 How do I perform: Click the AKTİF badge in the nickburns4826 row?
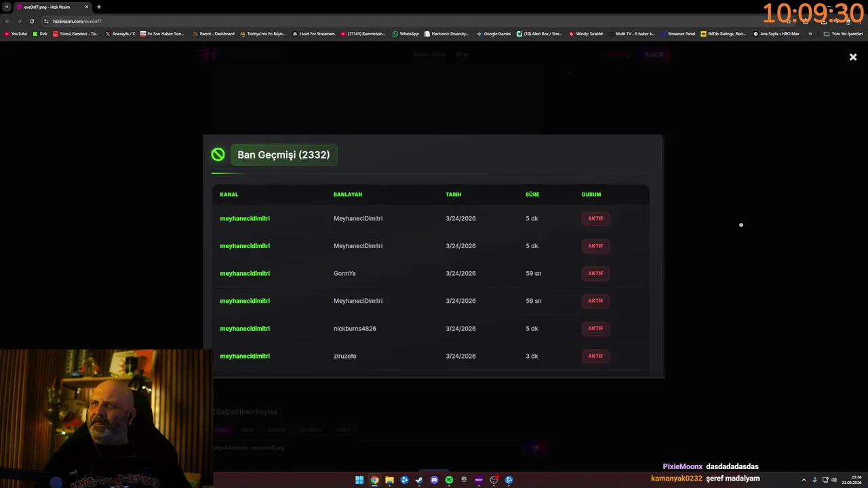coord(595,329)
